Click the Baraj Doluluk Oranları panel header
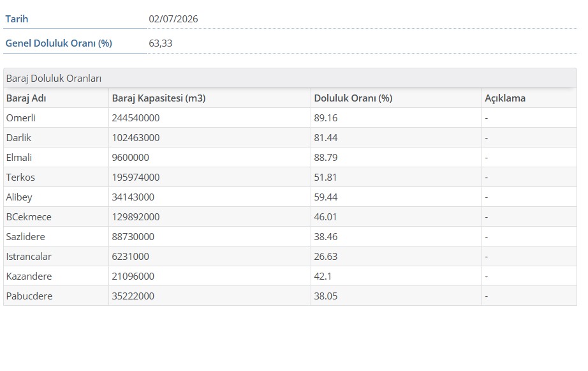This screenshot has width=588, height=371. [290, 78]
